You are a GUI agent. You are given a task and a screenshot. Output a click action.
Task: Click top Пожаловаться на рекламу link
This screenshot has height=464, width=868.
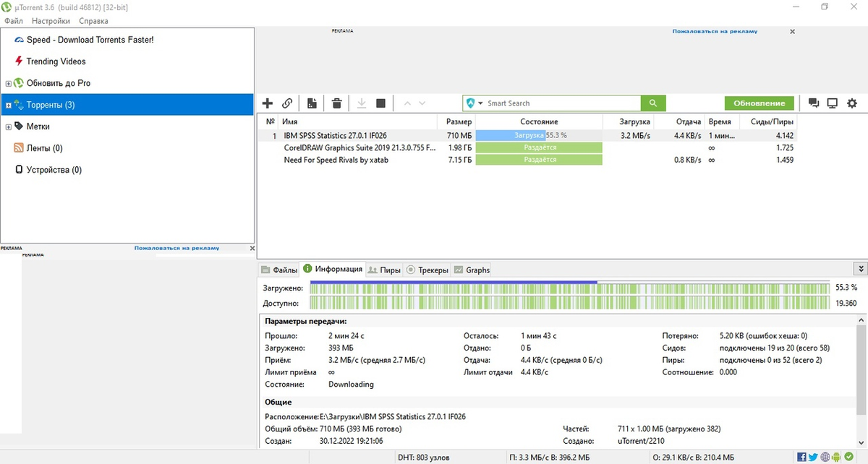[x=715, y=32]
